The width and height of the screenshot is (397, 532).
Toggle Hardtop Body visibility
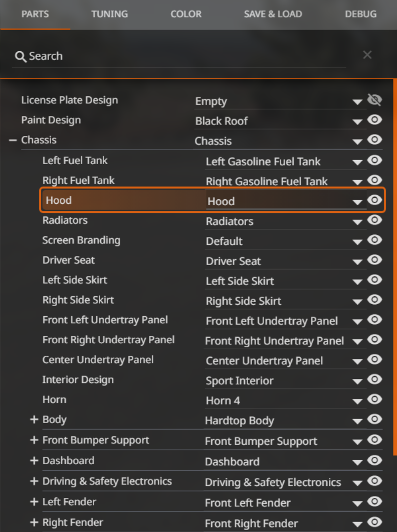pos(374,420)
